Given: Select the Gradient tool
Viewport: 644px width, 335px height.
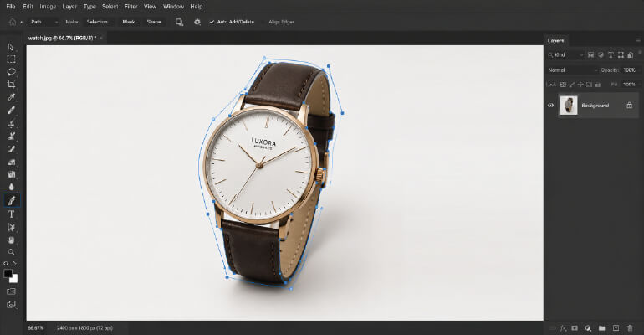Looking at the screenshot, I should (x=11, y=174).
